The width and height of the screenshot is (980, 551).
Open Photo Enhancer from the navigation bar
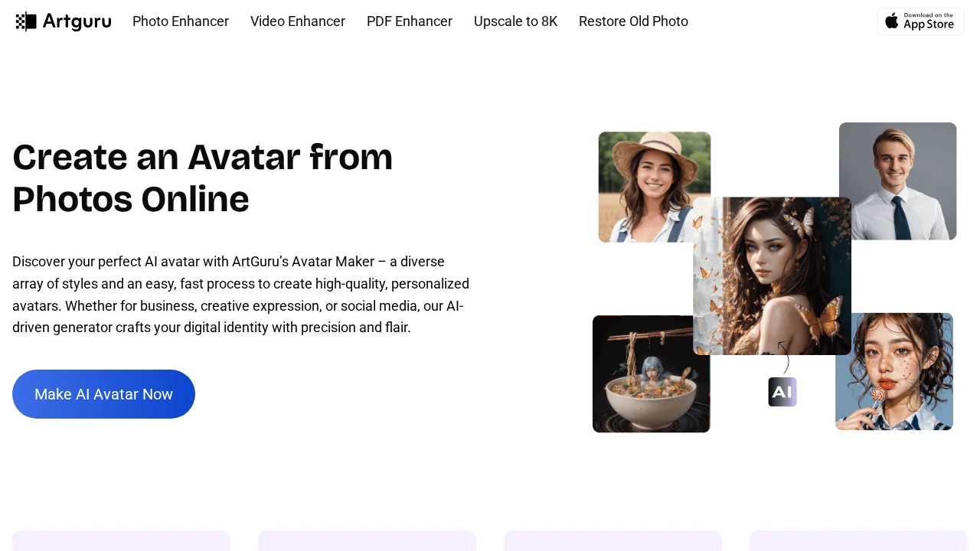(x=181, y=21)
